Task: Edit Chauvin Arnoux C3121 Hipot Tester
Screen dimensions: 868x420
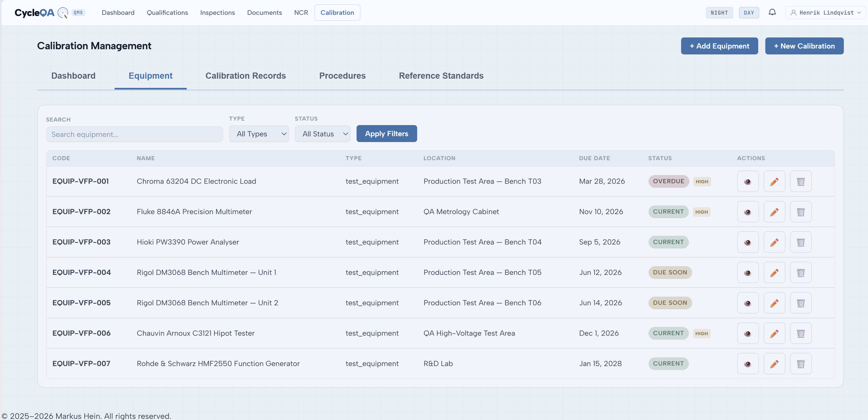Action: 774,333
